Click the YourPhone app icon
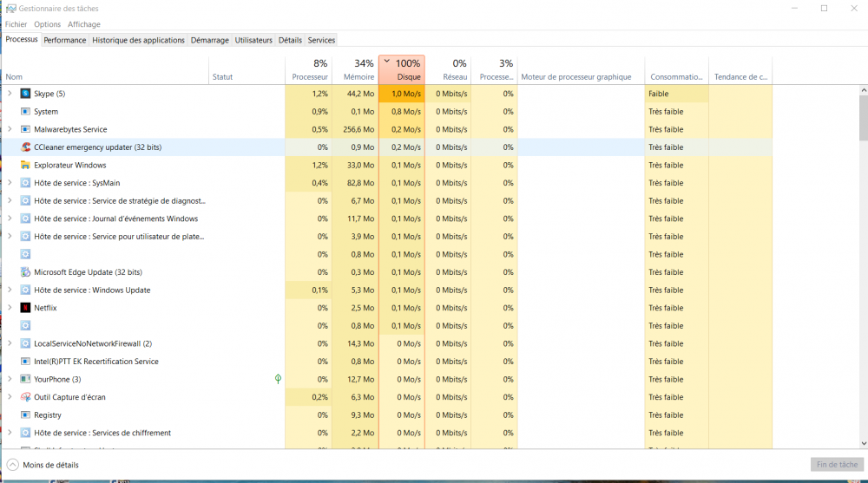Viewport: 868px width, 483px height. [25, 379]
